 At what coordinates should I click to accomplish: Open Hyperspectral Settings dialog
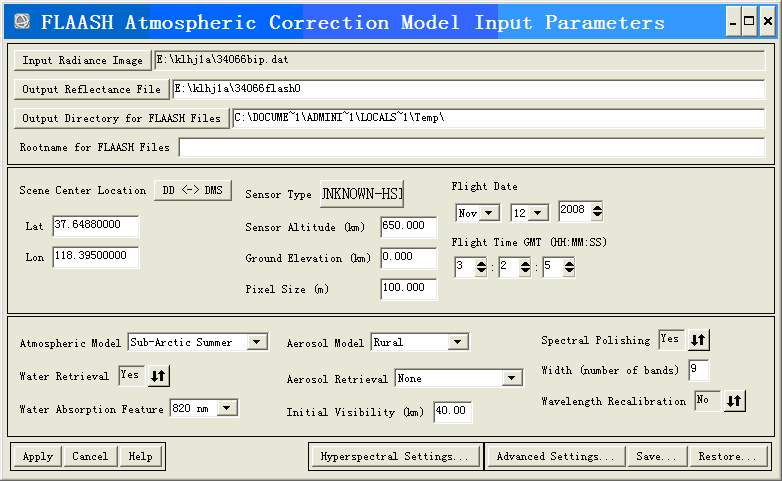[394, 456]
